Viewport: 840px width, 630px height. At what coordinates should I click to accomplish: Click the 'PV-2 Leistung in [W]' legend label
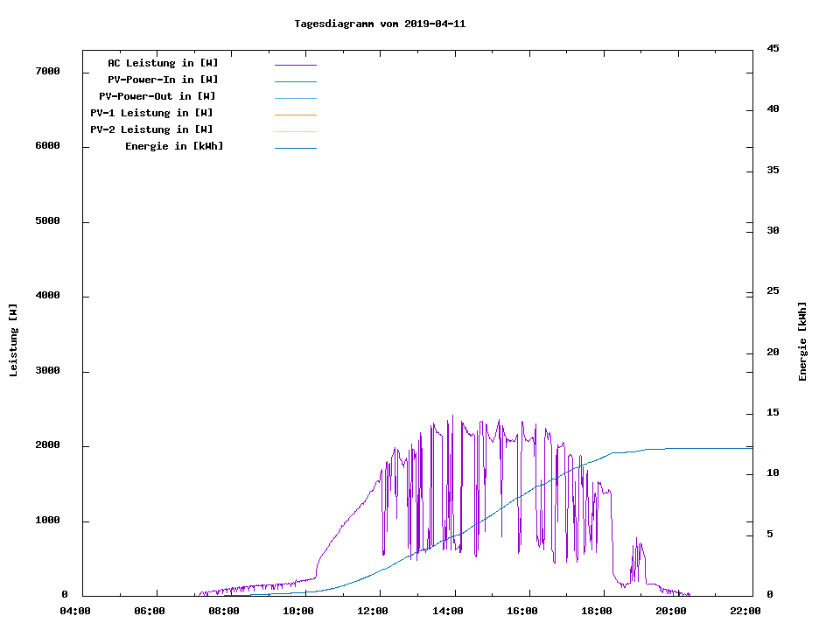(x=151, y=129)
